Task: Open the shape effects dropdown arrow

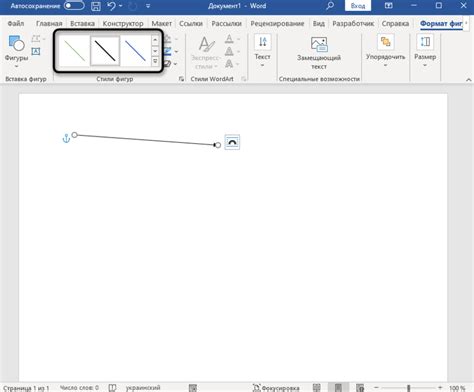Action: point(175,64)
